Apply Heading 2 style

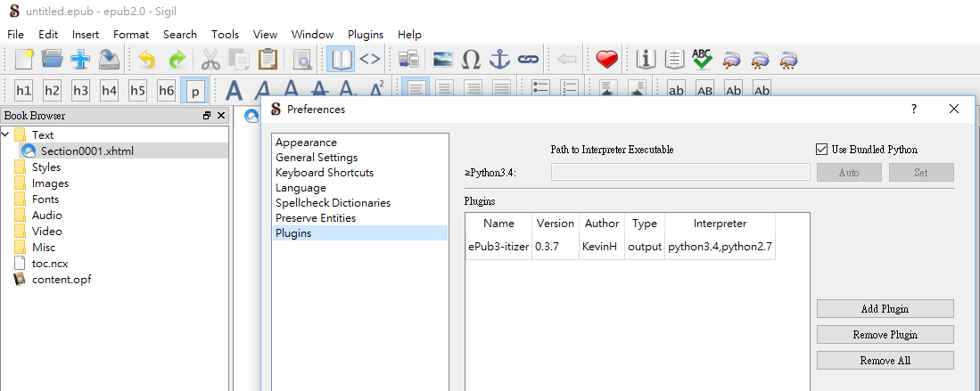(53, 91)
